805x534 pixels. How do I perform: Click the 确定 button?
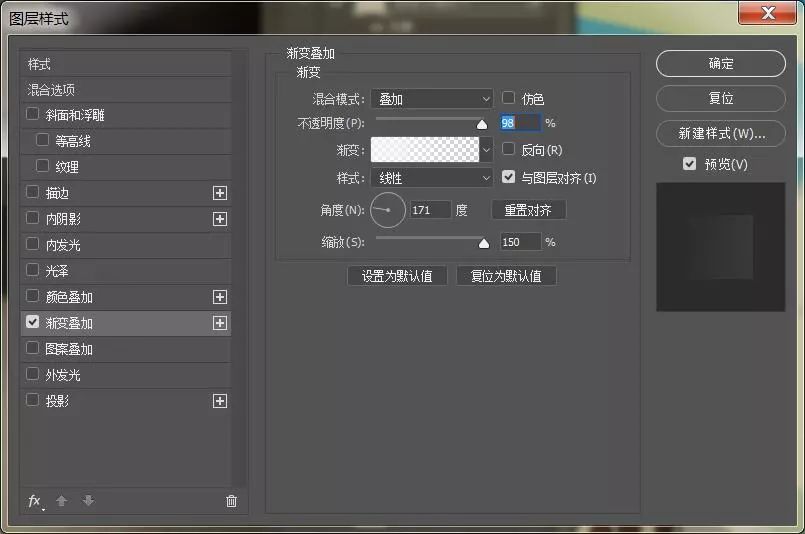point(720,63)
